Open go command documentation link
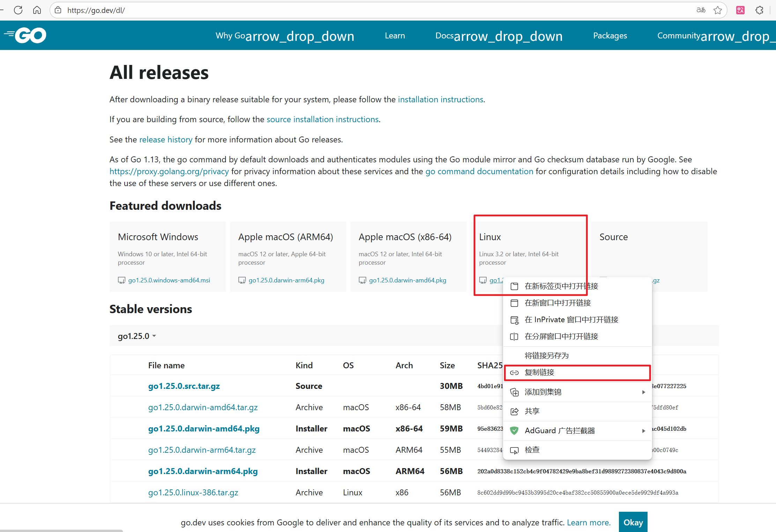Screen dimensions: 776x532 (x=479, y=171)
